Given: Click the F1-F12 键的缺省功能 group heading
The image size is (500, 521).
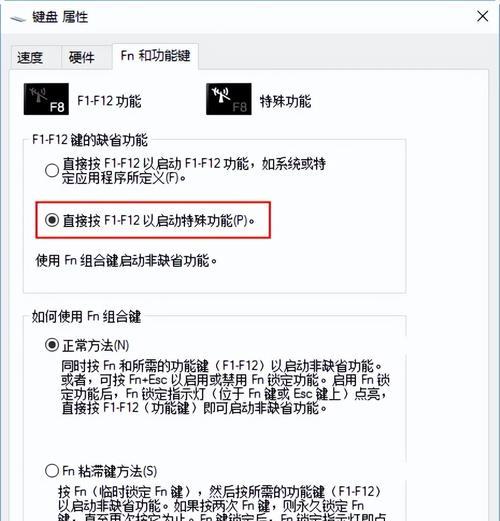Looking at the screenshot, I should pyautogui.click(x=90, y=140).
